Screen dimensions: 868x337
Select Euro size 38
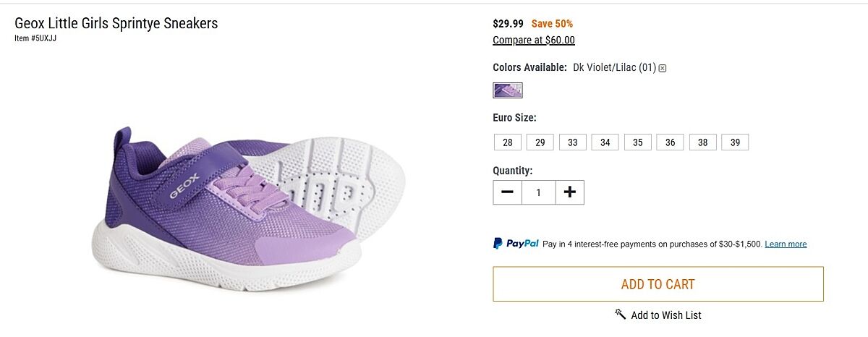tap(703, 142)
